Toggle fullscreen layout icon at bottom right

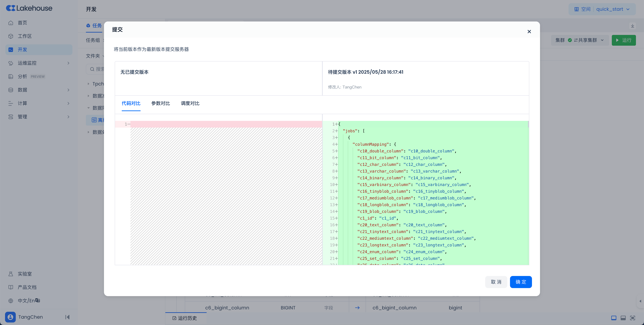632,318
